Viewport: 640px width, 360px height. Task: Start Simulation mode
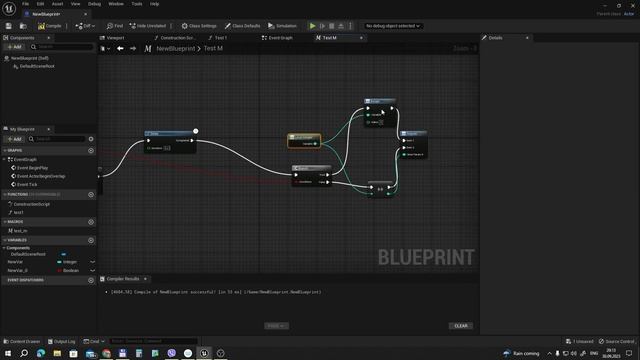[282, 26]
